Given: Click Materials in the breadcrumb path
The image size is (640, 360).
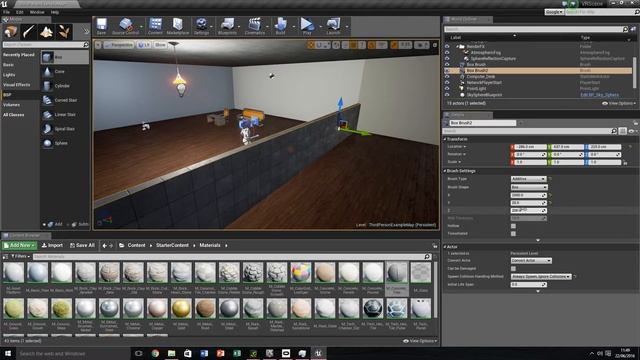Looking at the screenshot, I should point(210,245).
